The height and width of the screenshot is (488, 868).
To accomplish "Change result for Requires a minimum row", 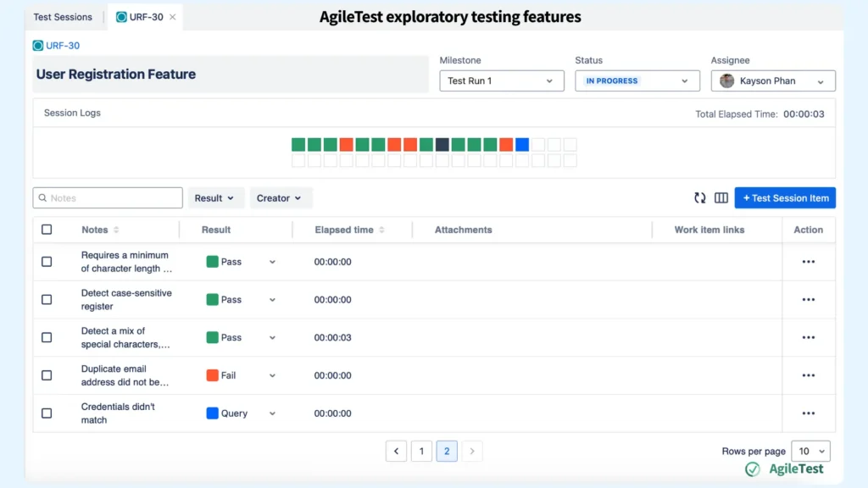I will click(x=241, y=262).
